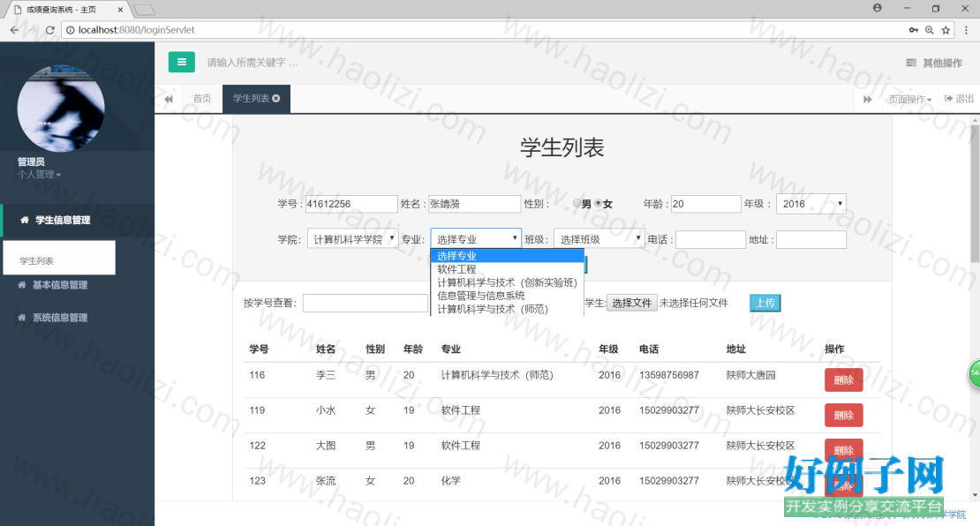Focus the 电话 input field

(x=711, y=239)
